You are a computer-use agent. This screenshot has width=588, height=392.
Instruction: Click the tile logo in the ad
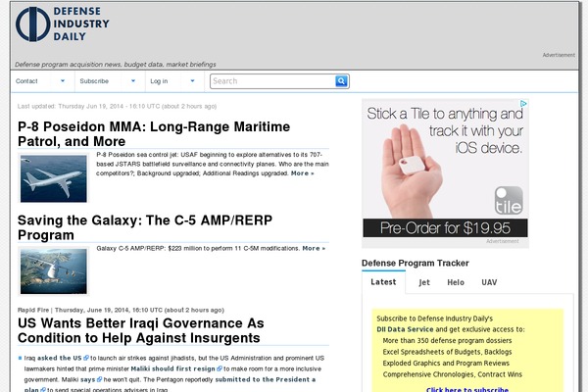(509, 201)
